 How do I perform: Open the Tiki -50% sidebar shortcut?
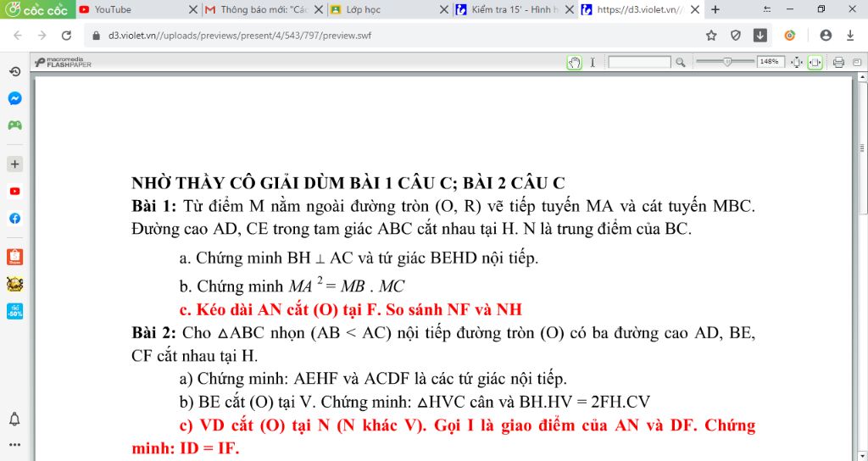[x=15, y=311]
